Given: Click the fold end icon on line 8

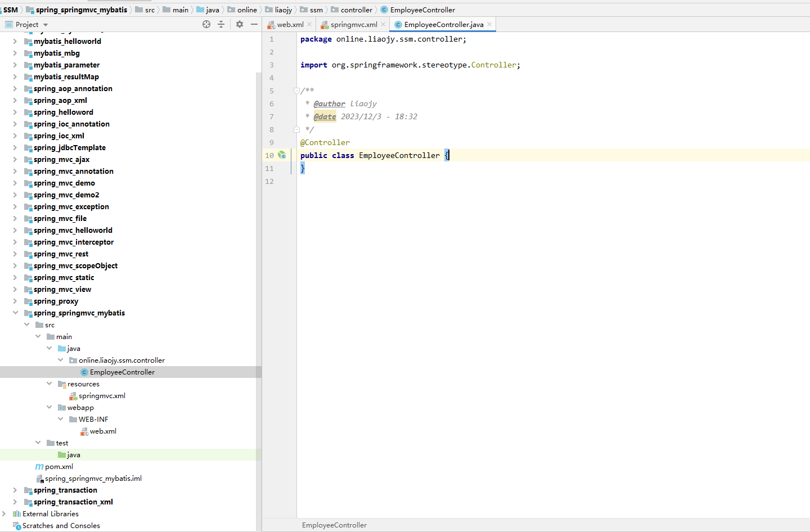Looking at the screenshot, I should (296, 129).
